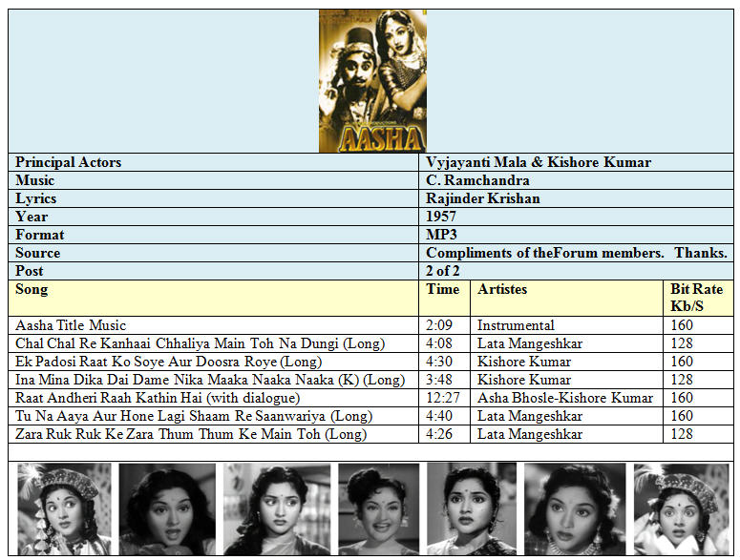Click the third actress photo with bindi
Viewport: 740px width, 560px height.
[277, 508]
